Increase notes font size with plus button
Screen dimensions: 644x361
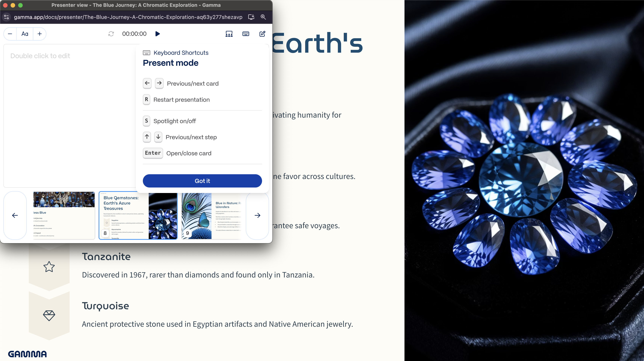click(x=40, y=34)
